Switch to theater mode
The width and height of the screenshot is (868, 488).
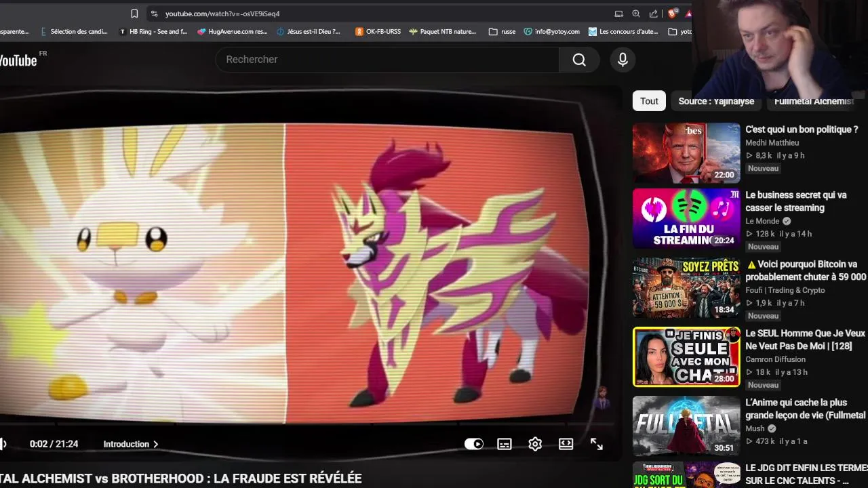(x=566, y=444)
